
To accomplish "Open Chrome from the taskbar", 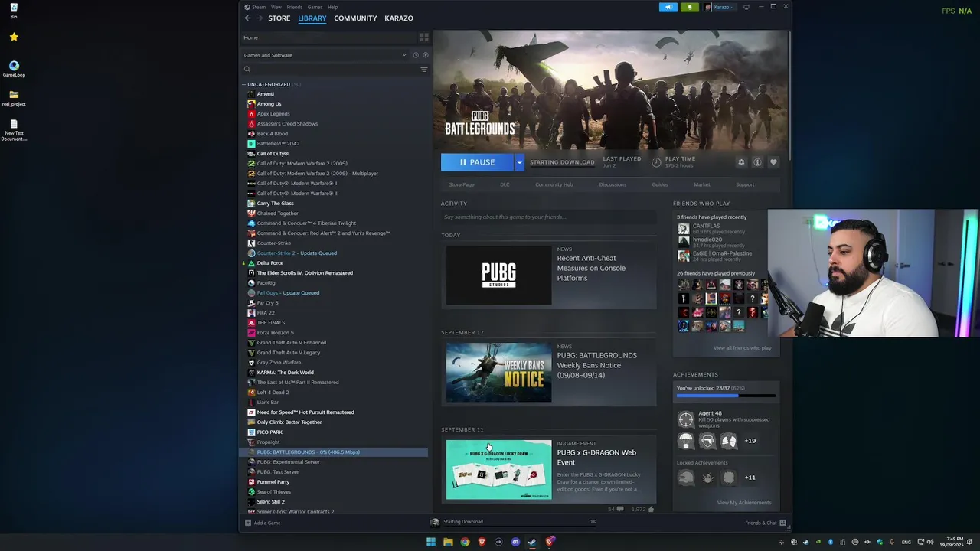I will (x=465, y=542).
